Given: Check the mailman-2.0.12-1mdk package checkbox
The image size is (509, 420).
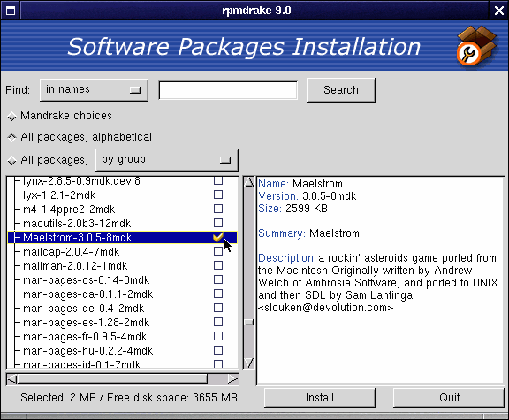Looking at the screenshot, I should [x=218, y=265].
